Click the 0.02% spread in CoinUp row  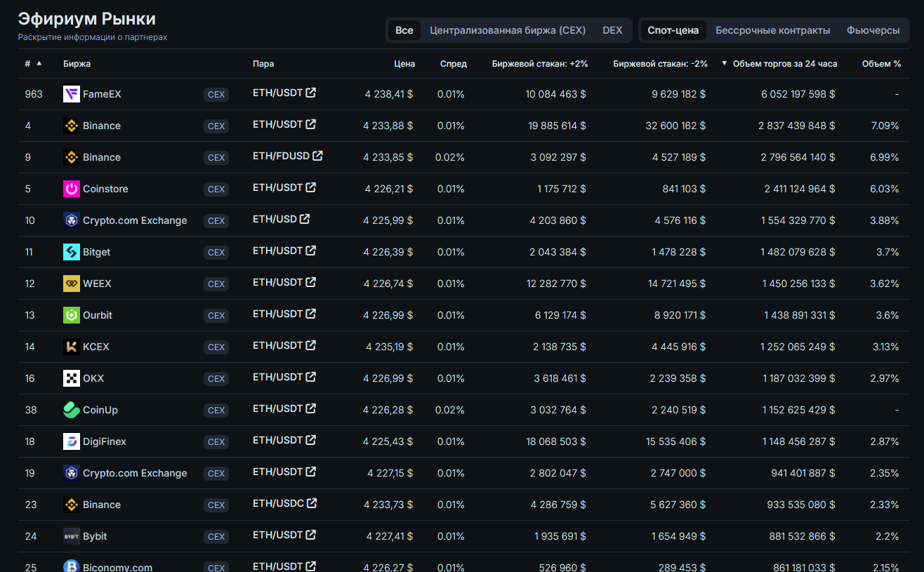[450, 410]
